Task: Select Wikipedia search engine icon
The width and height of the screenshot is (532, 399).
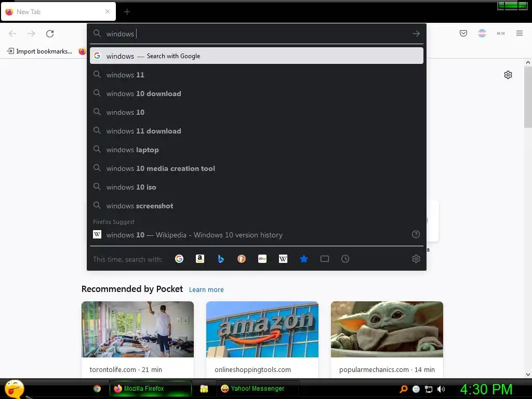Action: (x=283, y=259)
